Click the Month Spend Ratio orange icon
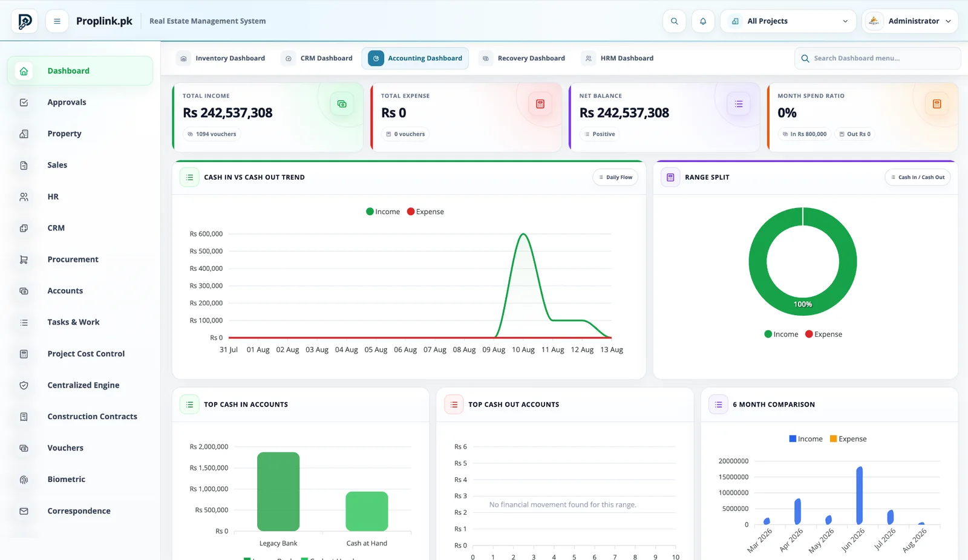 coord(937,104)
